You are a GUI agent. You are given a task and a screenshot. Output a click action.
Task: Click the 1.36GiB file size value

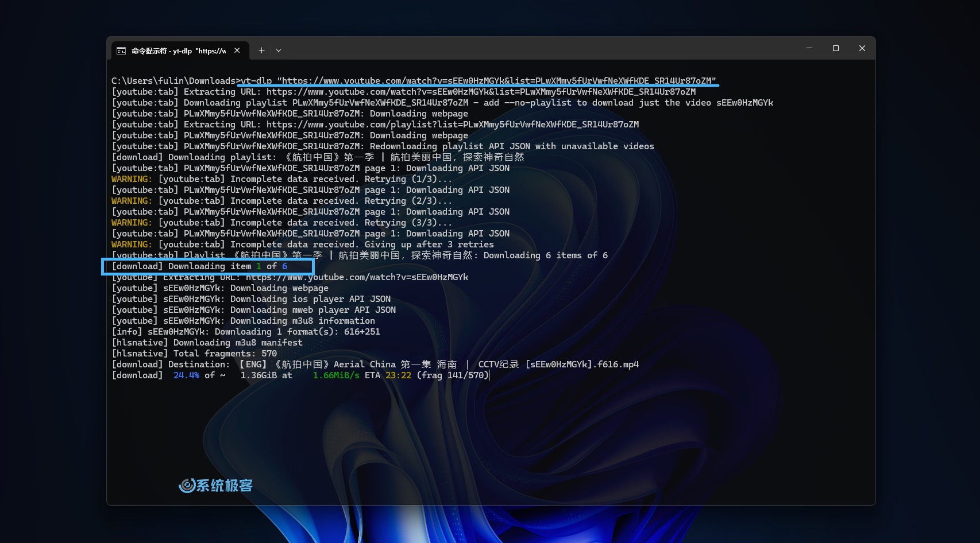click(x=258, y=375)
